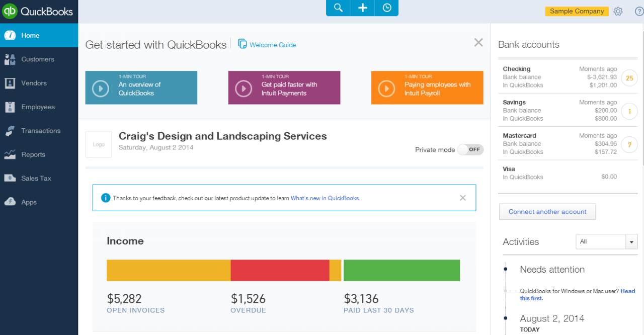Click the company Logo placeholder

(x=99, y=144)
